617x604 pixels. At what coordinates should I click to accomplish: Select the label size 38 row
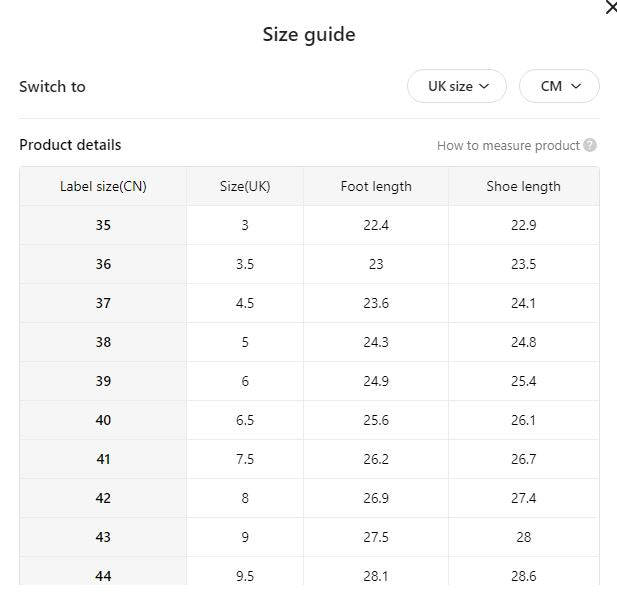tap(309, 342)
